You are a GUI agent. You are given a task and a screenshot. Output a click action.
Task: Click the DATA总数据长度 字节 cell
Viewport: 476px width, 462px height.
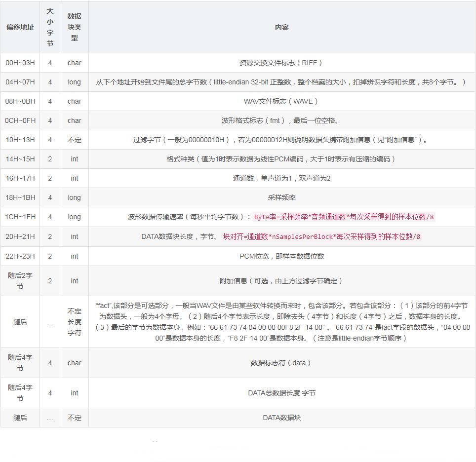click(281, 393)
